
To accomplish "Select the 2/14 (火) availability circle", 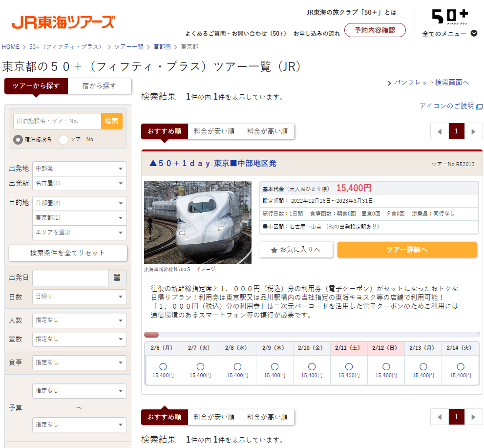I will [x=461, y=366].
